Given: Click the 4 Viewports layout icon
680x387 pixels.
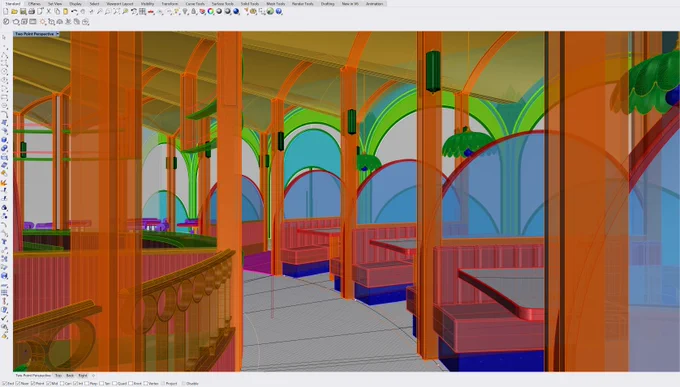Looking at the screenshot, I should point(142,11).
